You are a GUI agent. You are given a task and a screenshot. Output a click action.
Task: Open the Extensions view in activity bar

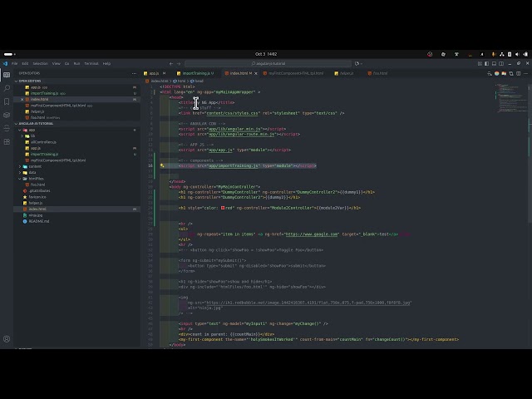(7, 141)
